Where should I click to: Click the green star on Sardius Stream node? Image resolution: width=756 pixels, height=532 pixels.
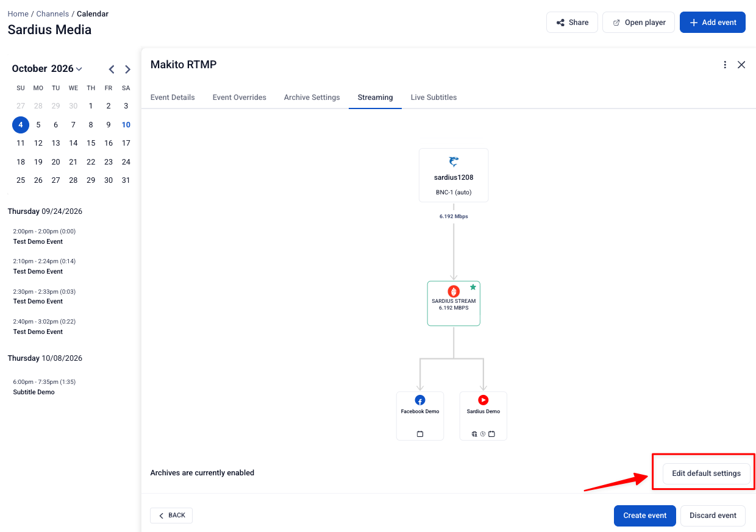(472, 287)
